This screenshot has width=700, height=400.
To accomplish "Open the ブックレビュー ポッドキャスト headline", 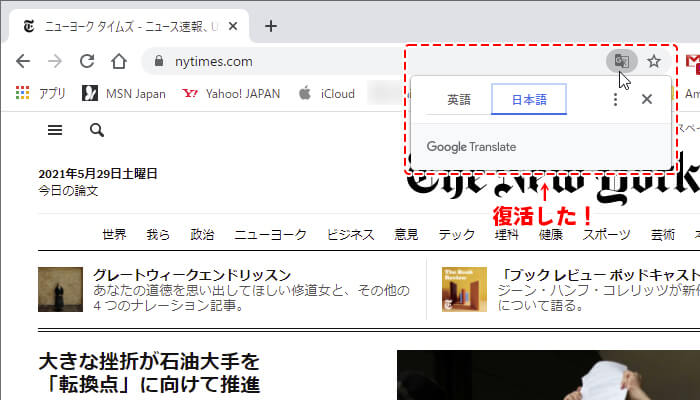I will 599,275.
